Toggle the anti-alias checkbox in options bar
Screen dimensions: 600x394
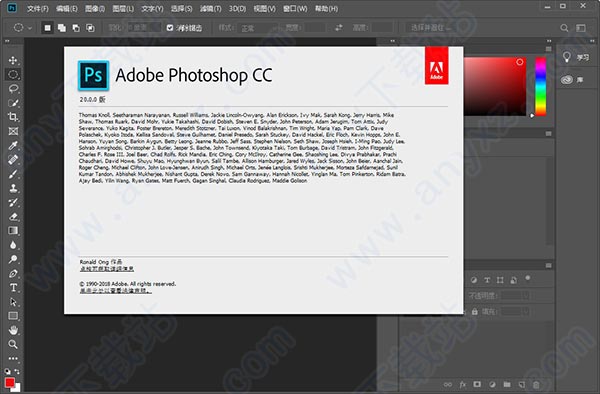[170, 28]
